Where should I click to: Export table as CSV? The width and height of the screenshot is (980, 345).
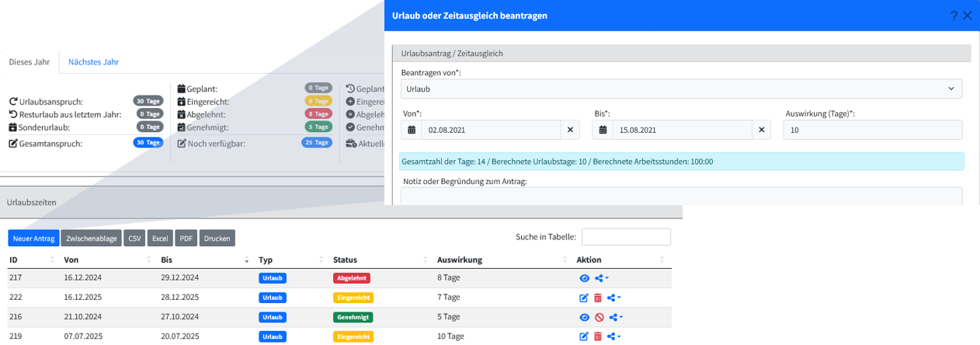pyautogui.click(x=134, y=238)
